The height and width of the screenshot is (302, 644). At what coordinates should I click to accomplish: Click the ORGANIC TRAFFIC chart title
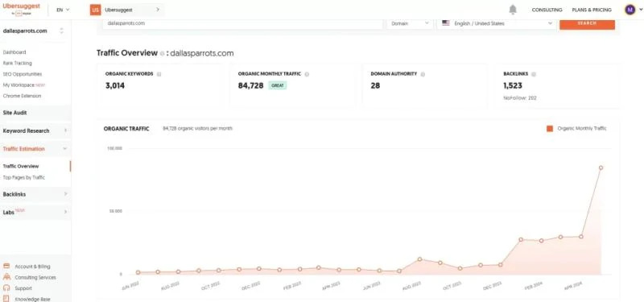click(x=126, y=129)
